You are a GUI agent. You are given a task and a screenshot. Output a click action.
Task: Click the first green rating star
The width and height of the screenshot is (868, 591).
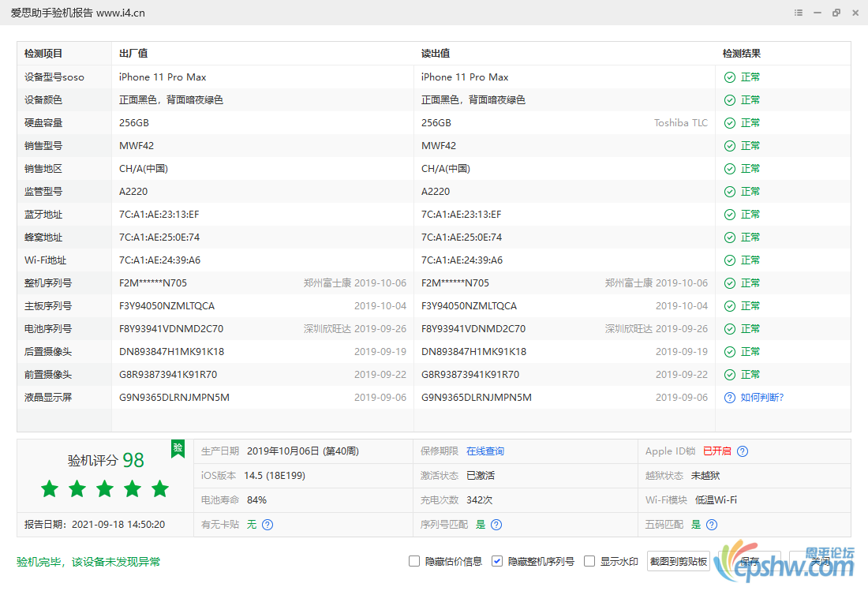pos(50,488)
